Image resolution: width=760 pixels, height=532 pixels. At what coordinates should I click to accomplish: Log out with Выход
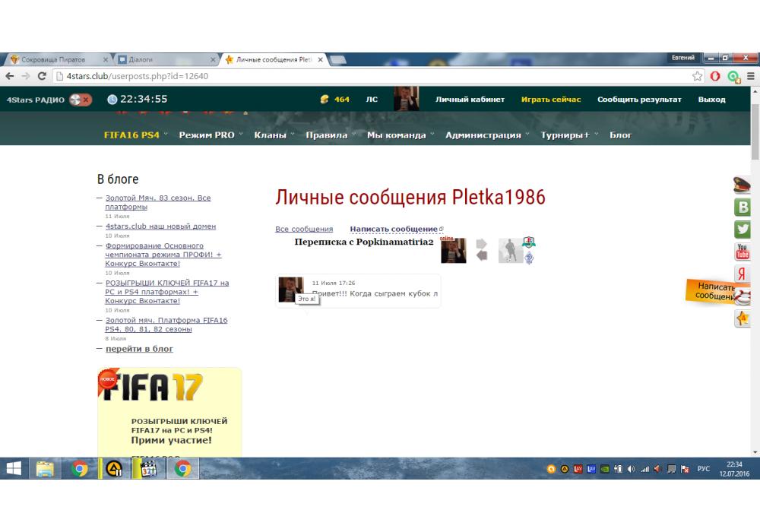coord(711,100)
